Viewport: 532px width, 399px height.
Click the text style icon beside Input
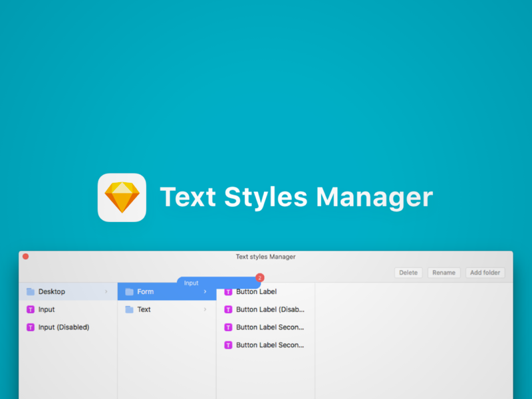pyautogui.click(x=31, y=309)
